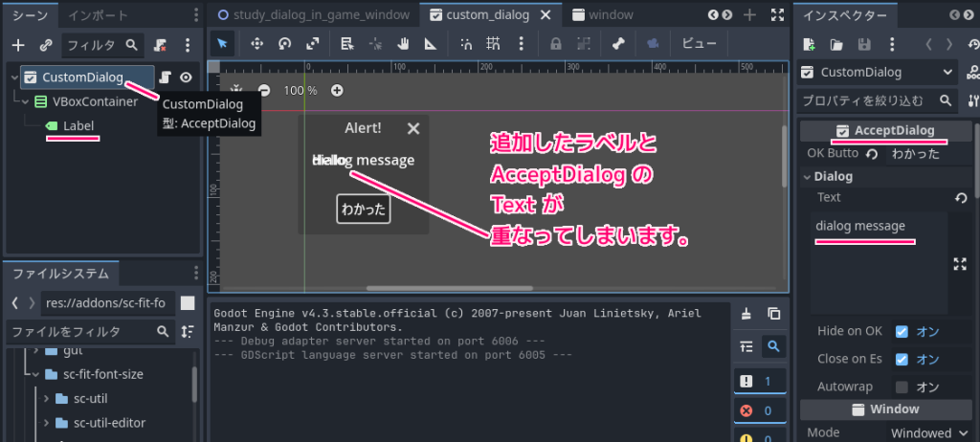The width and height of the screenshot is (980, 442).
Task: Toggle the project camera override icon
Action: point(653,43)
